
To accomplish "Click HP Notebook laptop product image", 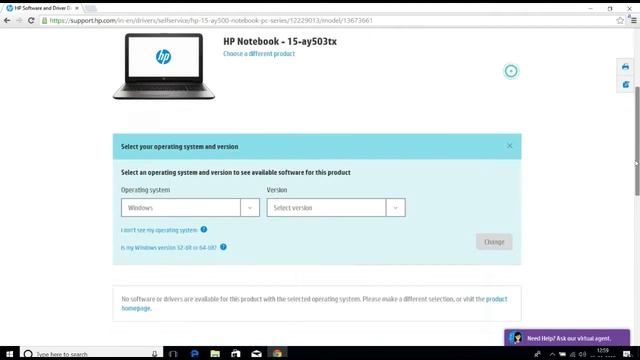I will 164,66.
